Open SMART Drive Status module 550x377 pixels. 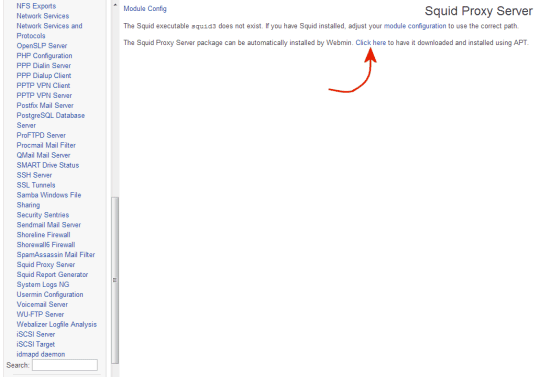point(48,165)
